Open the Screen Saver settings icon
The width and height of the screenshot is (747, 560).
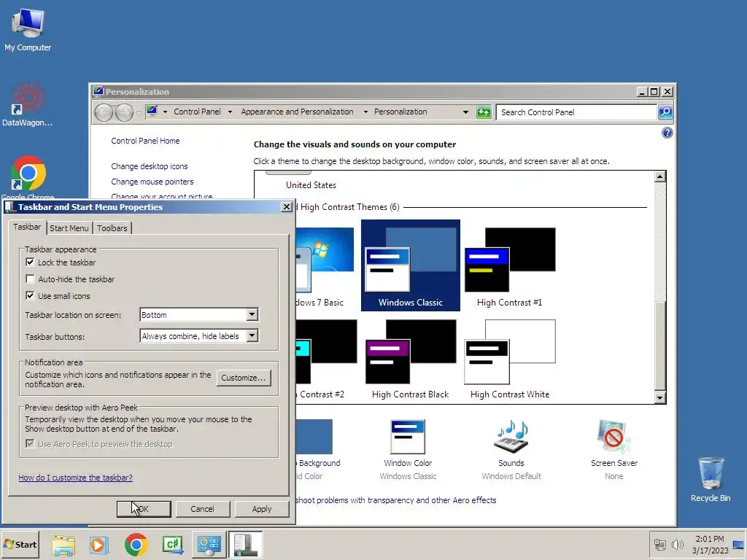click(x=614, y=449)
